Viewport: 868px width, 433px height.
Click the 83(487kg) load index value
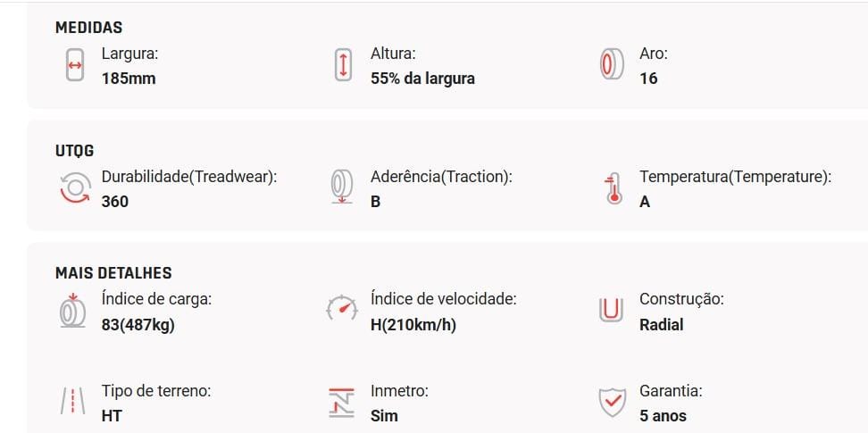tap(138, 325)
